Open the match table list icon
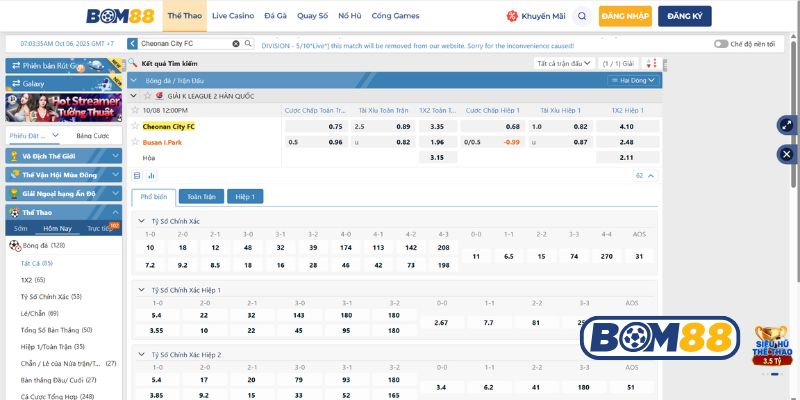The height and width of the screenshot is (400, 800). click(137, 176)
